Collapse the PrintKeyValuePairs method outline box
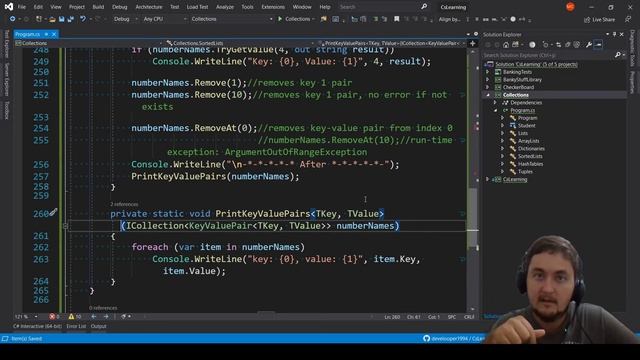This screenshot has width=640, height=360. [x=65, y=225]
